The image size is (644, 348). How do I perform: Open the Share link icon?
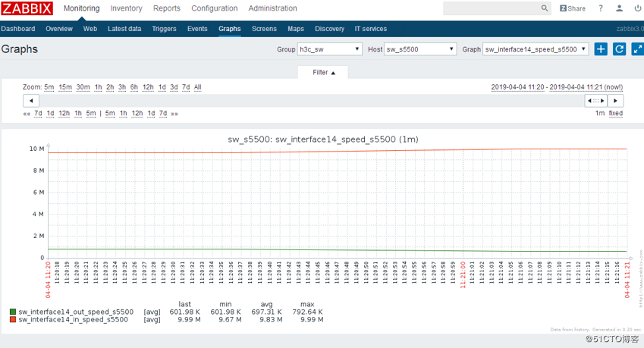click(x=573, y=8)
